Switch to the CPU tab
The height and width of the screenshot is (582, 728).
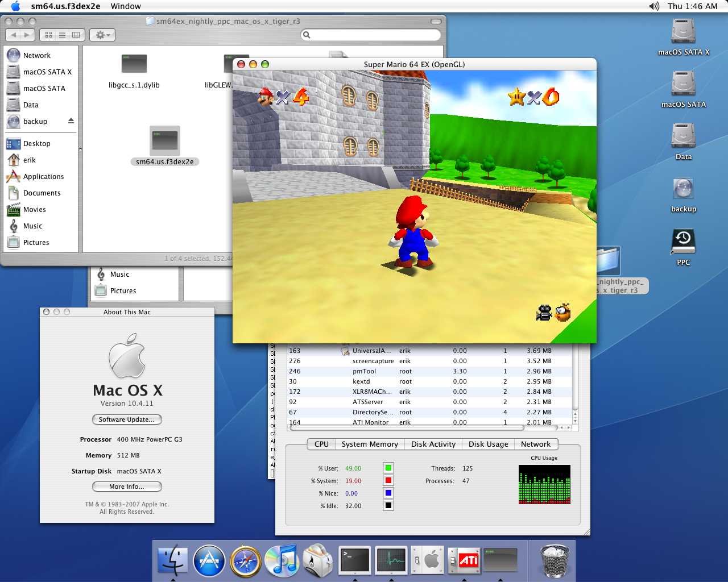click(x=321, y=444)
